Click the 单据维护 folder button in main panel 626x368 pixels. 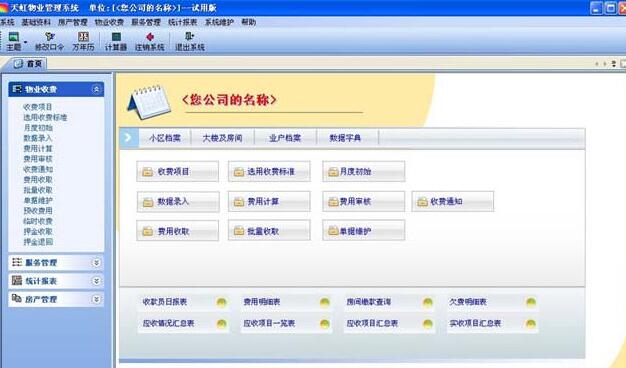tap(364, 231)
